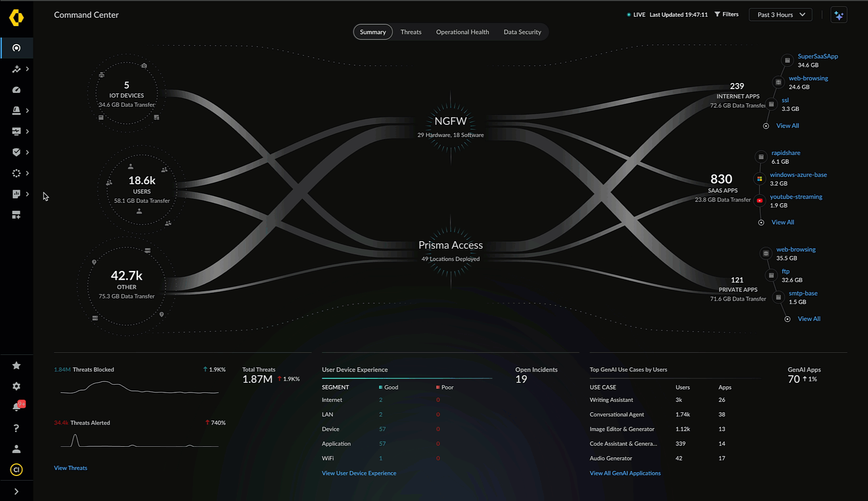This screenshot has height=501, width=868.
Task: Switch to the Threats tab
Action: click(x=411, y=32)
